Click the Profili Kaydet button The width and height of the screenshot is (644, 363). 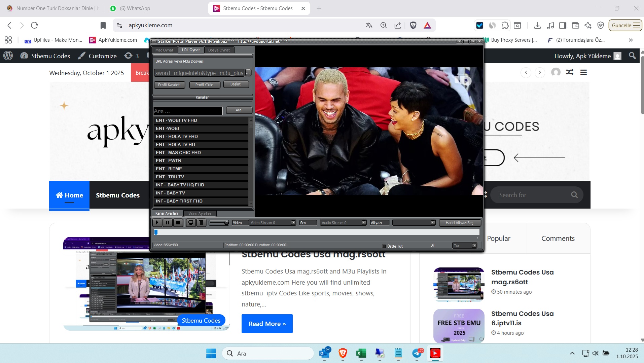(x=169, y=85)
